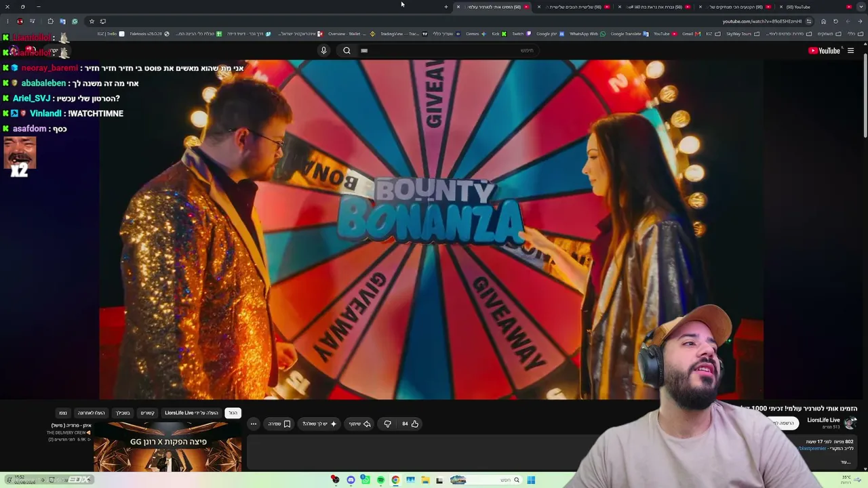Open the Kick bookmark
Viewport: 868px width, 488px height.
498,34
